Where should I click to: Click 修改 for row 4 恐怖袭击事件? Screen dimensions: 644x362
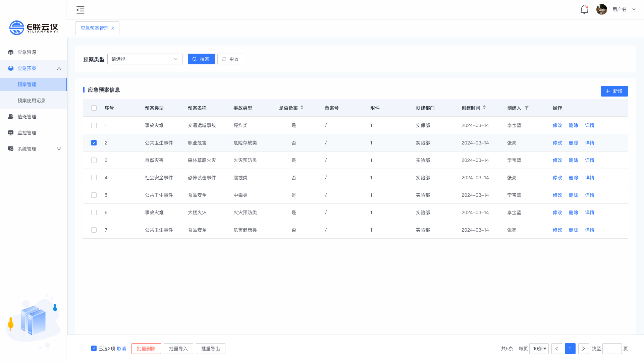557,178
